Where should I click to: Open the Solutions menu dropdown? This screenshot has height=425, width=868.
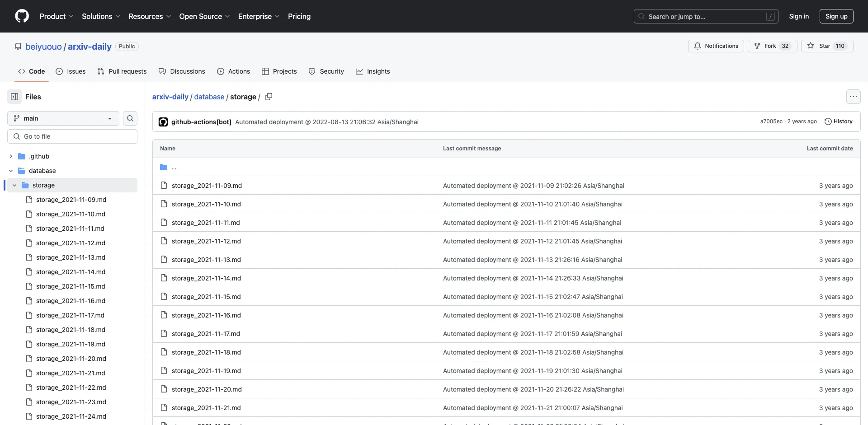[x=101, y=16]
